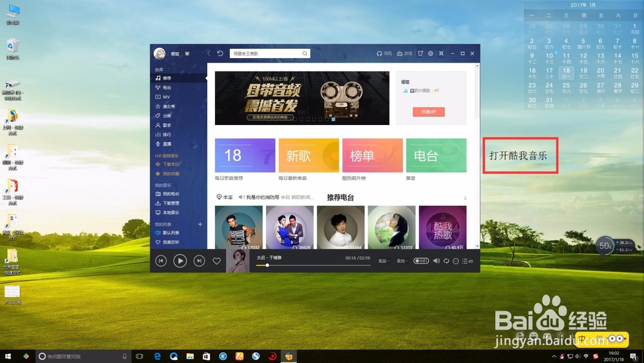
Task: Select the highlighted banner page dot
Action: (334, 119)
